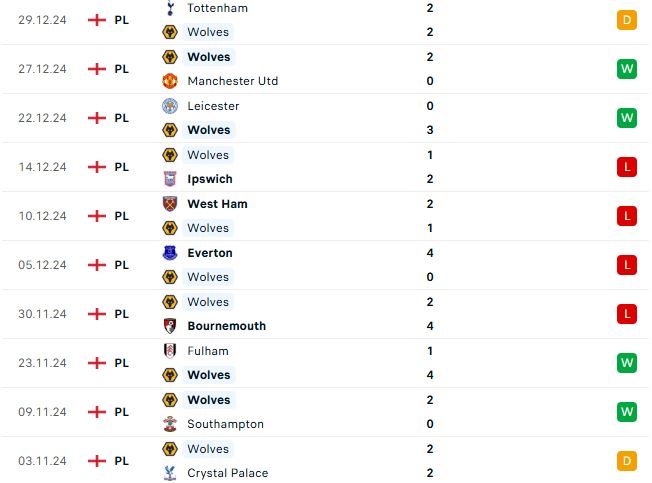Click the green W badge for 27.12.24
Screen dimensions: 652x483
(627, 69)
